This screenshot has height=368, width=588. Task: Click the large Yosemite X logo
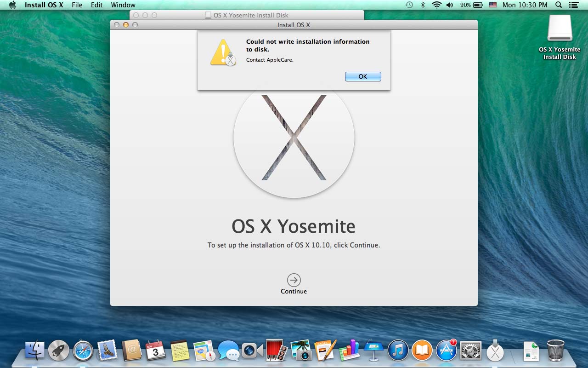(x=294, y=138)
